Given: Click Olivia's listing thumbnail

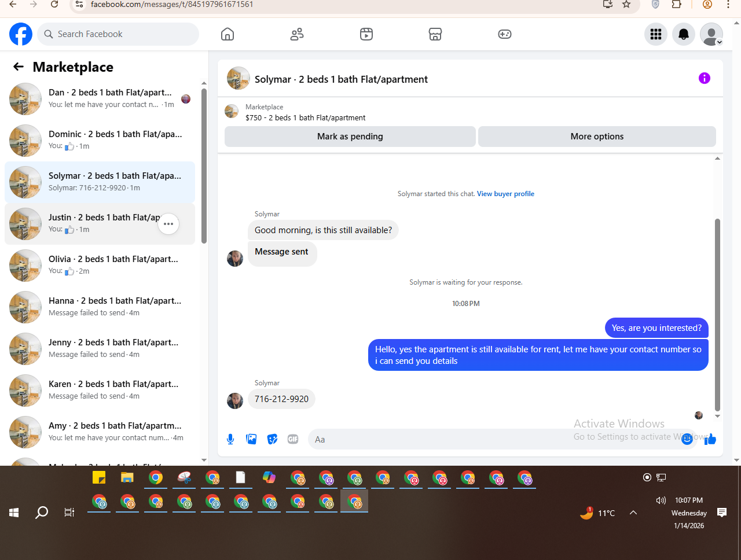Looking at the screenshot, I should [x=25, y=266].
